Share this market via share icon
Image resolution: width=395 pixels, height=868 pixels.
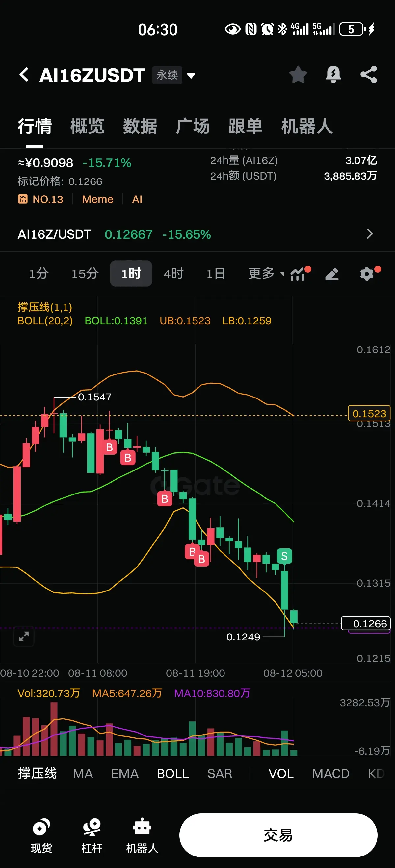point(369,74)
